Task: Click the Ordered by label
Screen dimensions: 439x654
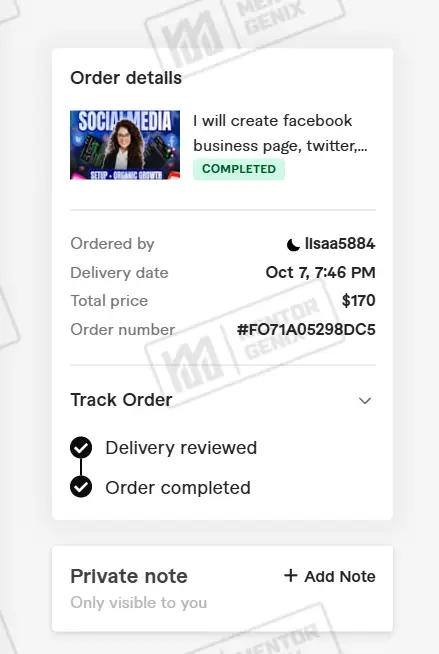Action: tap(113, 244)
